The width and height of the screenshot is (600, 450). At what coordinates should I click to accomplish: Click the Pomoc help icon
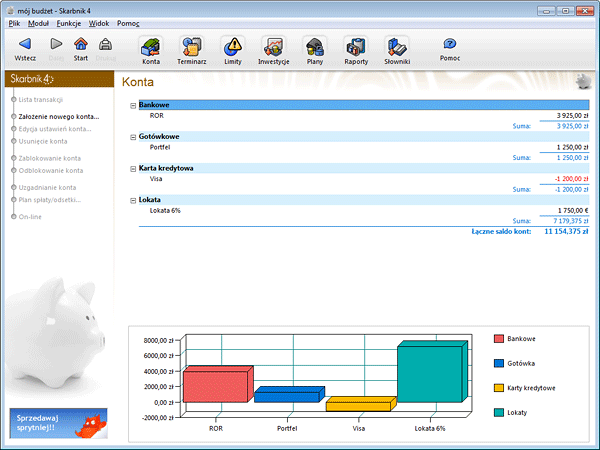[450, 45]
